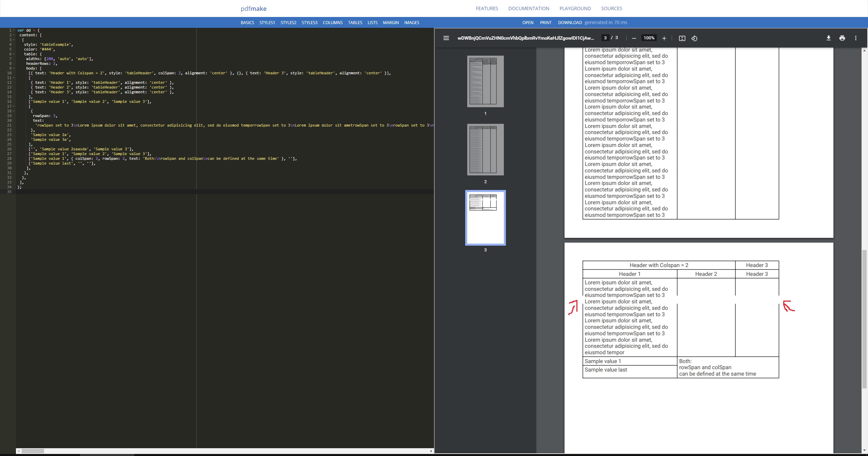Click the pdfmake logo

pyautogui.click(x=253, y=8)
